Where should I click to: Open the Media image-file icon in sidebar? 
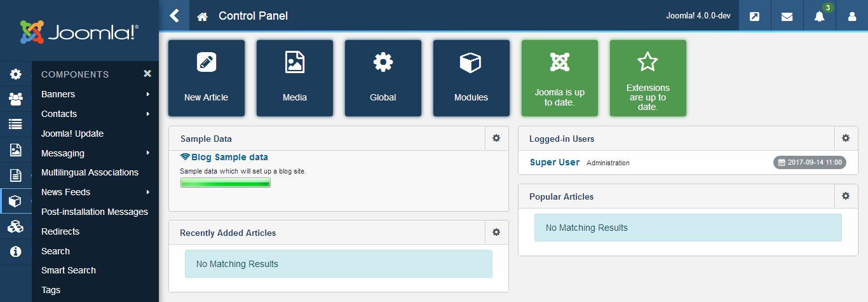click(16, 150)
